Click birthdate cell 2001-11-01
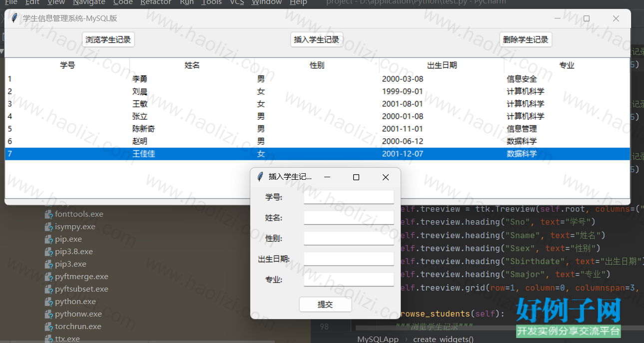The image size is (644, 343). point(403,129)
